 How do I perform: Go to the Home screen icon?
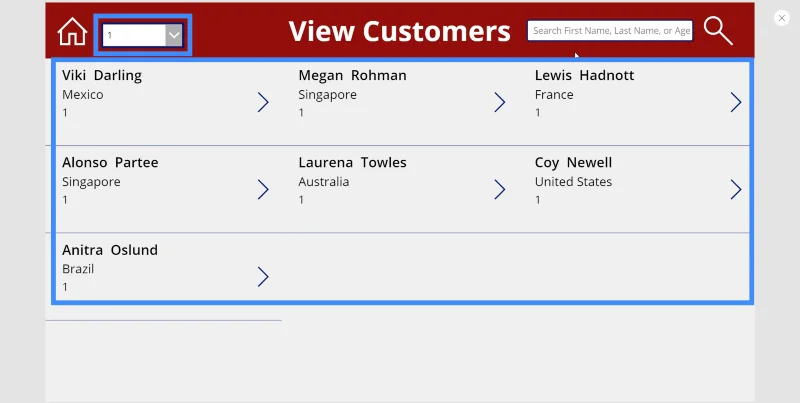[x=72, y=32]
